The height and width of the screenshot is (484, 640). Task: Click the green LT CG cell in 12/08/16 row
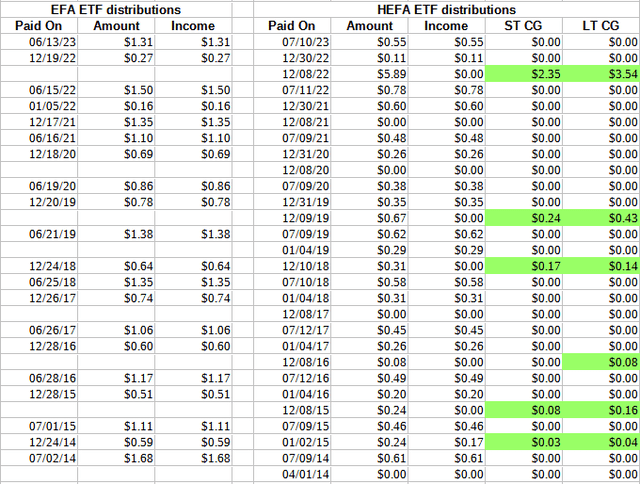point(601,362)
